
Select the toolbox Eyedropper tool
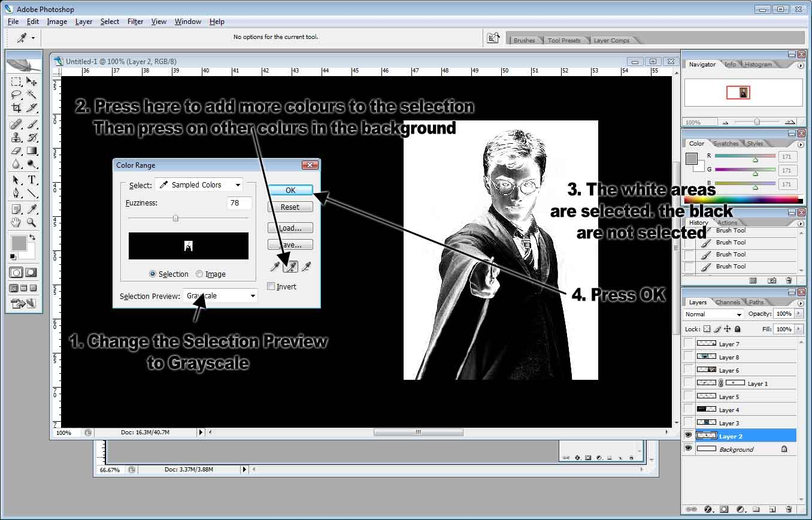click(x=32, y=210)
